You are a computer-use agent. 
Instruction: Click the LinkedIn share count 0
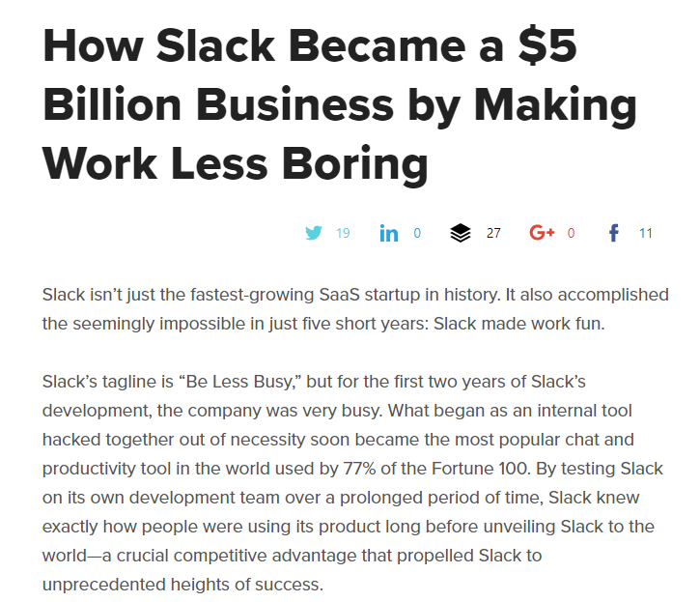pyautogui.click(x=417, y=233)
